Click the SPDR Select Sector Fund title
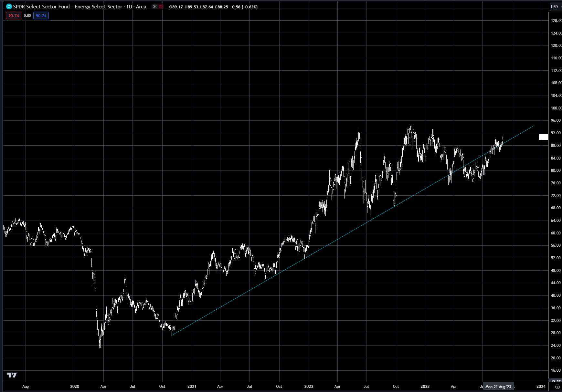The image size is (562, 392). point(68,6)
